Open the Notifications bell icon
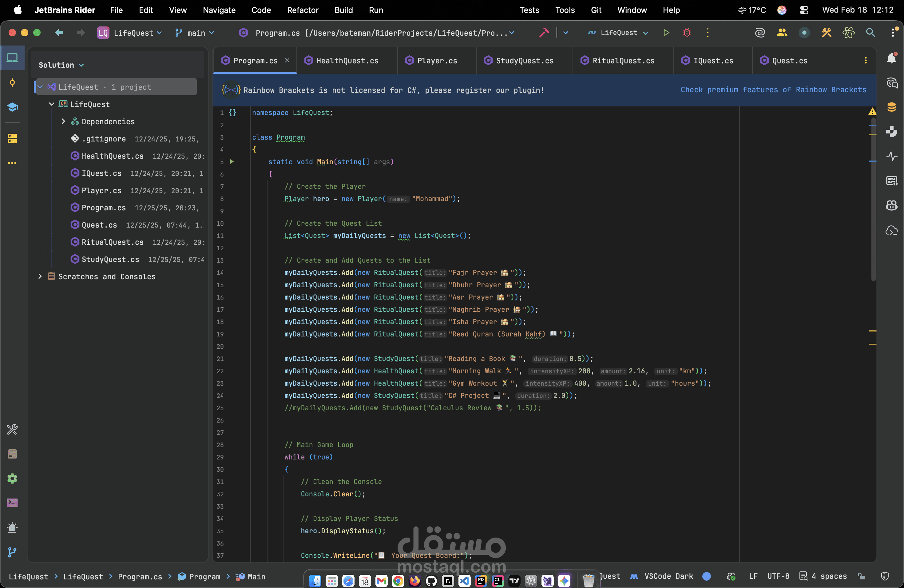Screen dimensions: 904x588 [892, 58]
